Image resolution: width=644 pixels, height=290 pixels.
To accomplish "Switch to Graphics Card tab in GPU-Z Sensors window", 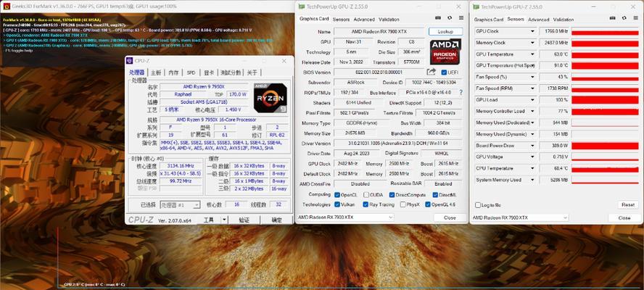I will (488, 20).
